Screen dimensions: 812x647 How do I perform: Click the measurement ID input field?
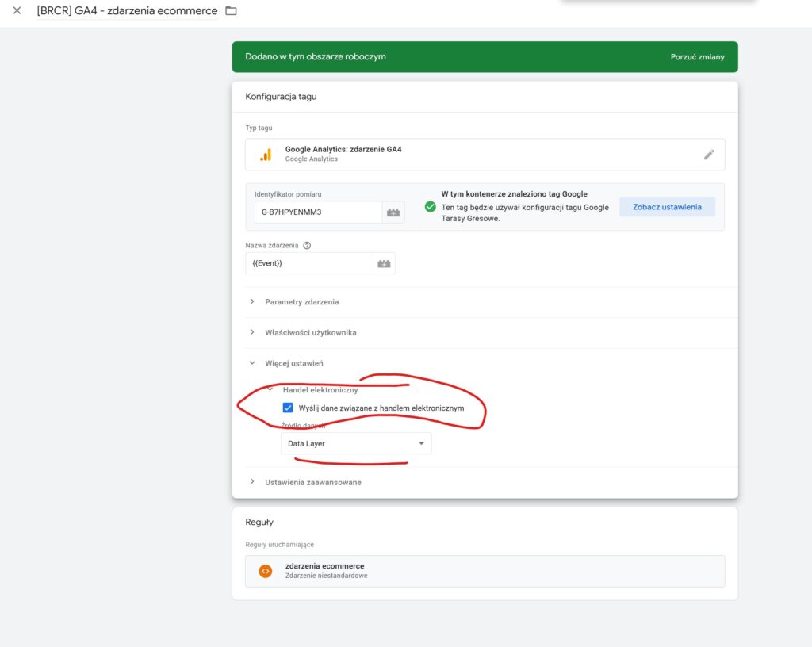tap(315, 212)
